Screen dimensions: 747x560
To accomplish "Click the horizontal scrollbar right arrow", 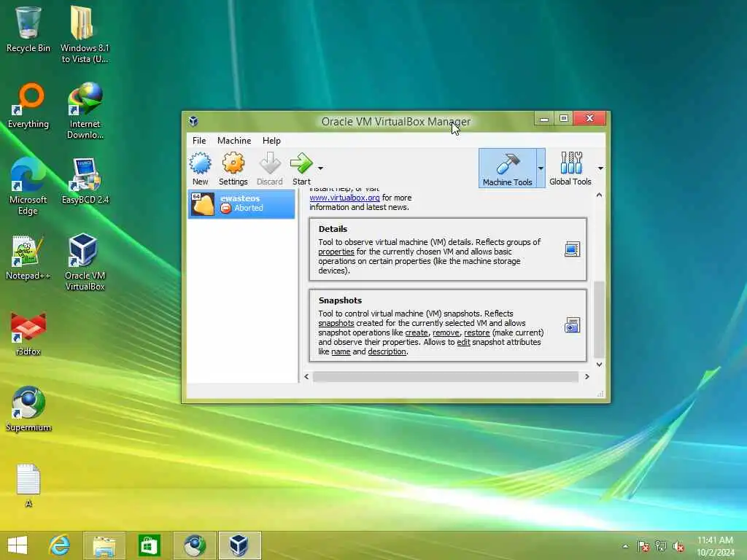I will [587, 377].
